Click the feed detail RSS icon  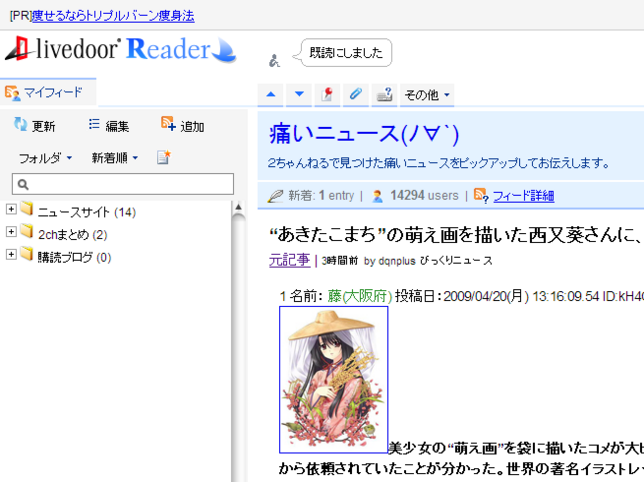tap(481, 196)
